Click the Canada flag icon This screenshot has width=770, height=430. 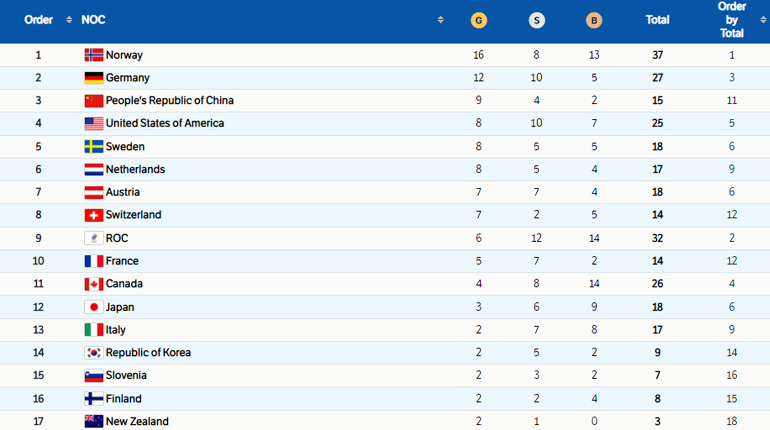(94, 284)
